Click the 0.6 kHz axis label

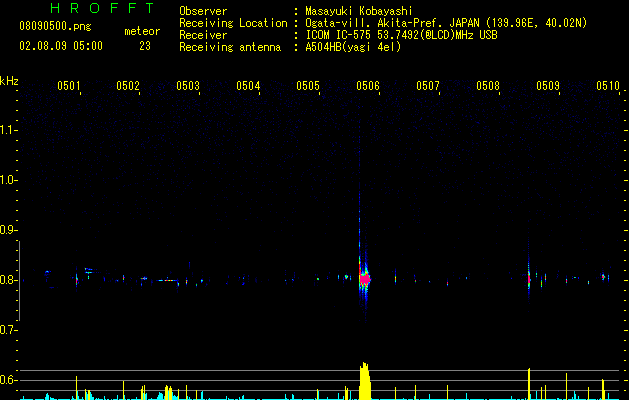point(8,380)
